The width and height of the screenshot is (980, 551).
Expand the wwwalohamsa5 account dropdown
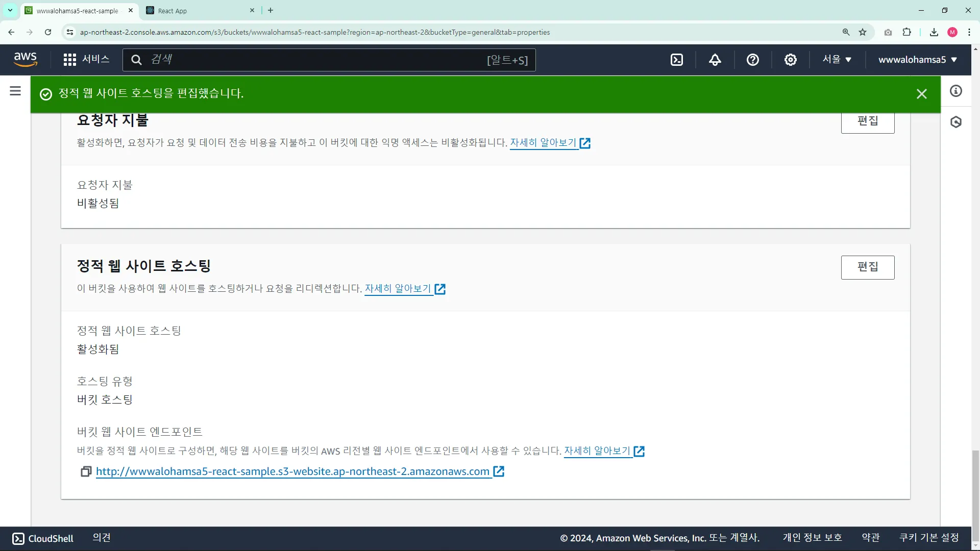pos(917,60)
